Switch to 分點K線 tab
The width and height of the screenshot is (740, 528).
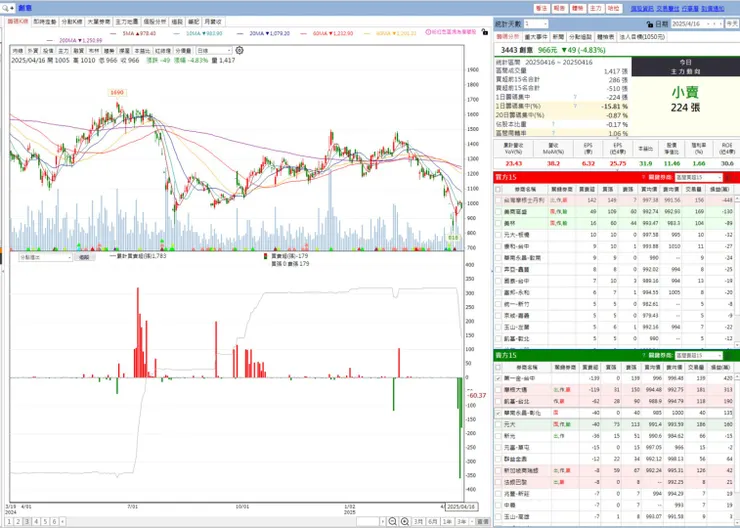[x=72, y=22]
